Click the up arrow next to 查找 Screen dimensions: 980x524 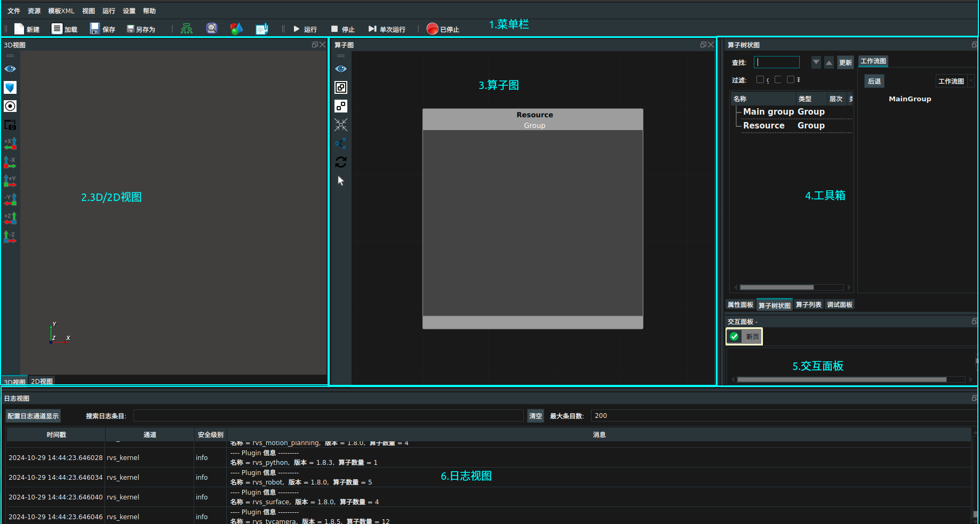(829, 62)
